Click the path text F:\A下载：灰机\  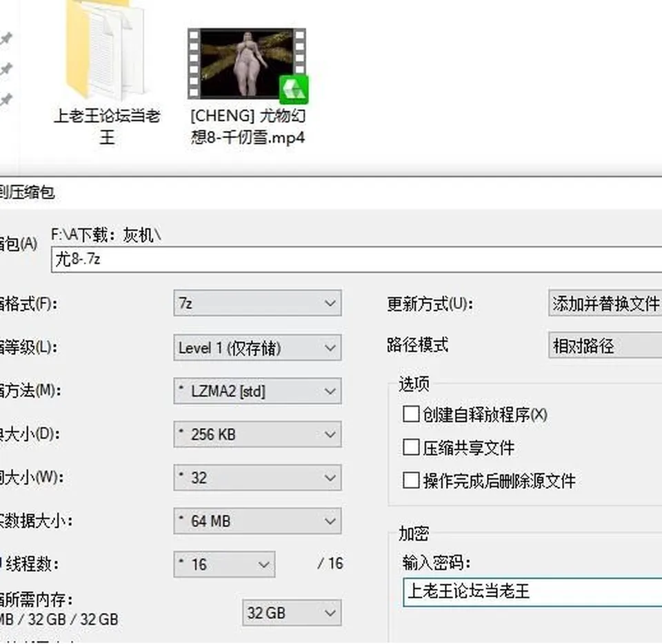pyautogui.click(x=106, y=235)
